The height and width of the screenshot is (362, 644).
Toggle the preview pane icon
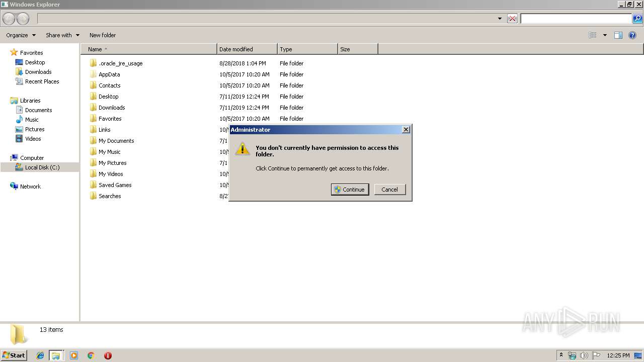[618, 35]
